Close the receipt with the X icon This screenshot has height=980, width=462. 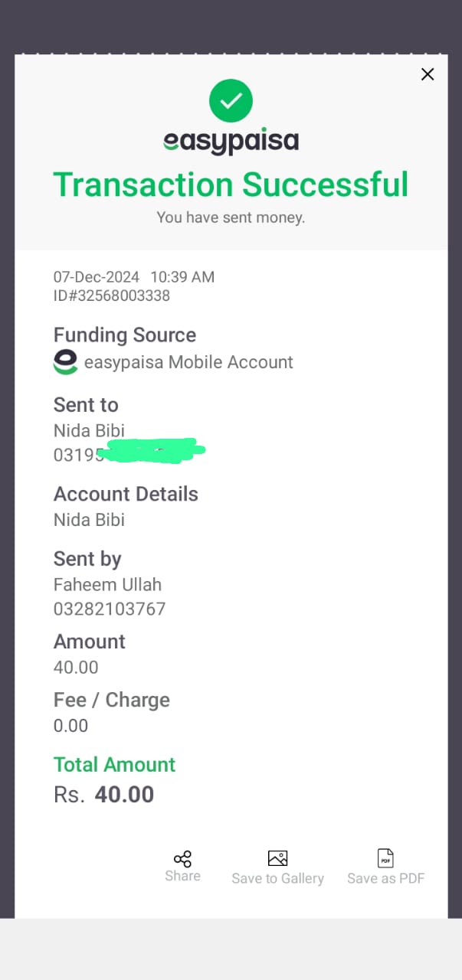click(428, 73)
